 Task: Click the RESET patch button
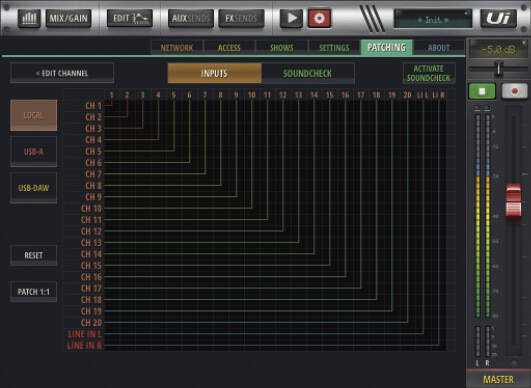click(34, 255)
